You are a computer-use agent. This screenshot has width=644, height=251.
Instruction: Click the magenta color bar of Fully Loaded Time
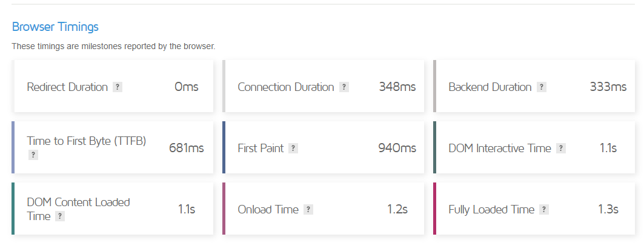[435, 209]
